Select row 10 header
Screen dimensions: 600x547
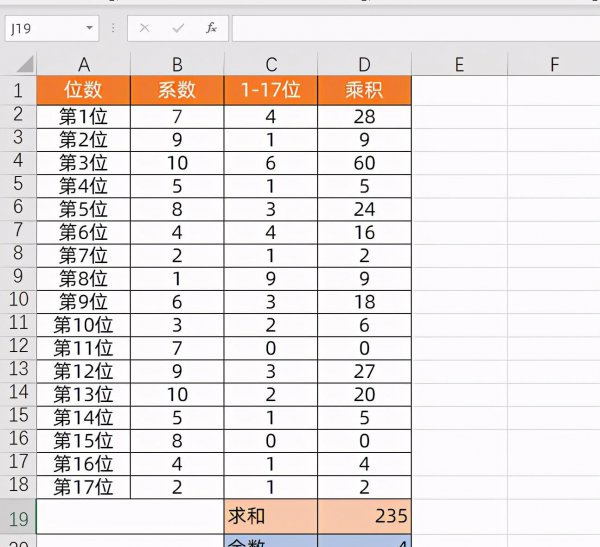coord(18,300)
